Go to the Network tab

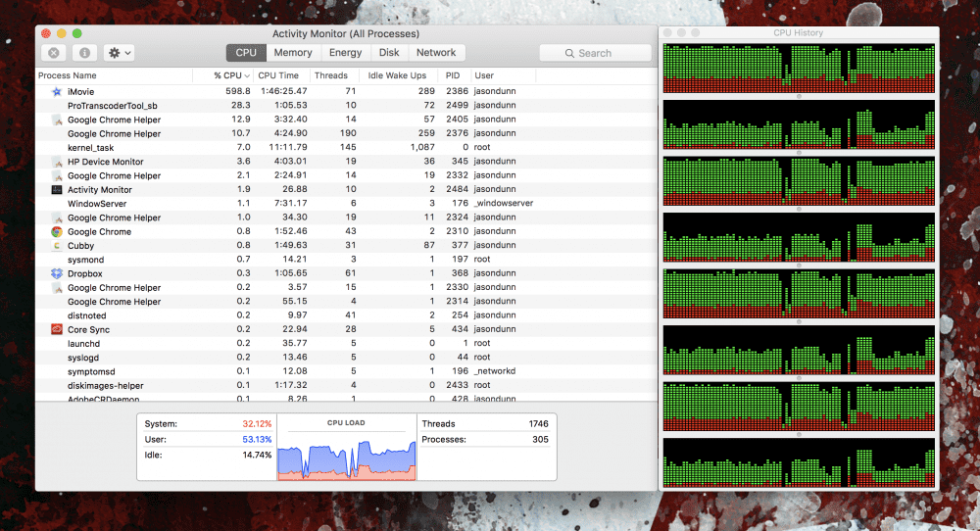(x=436, y=53)
